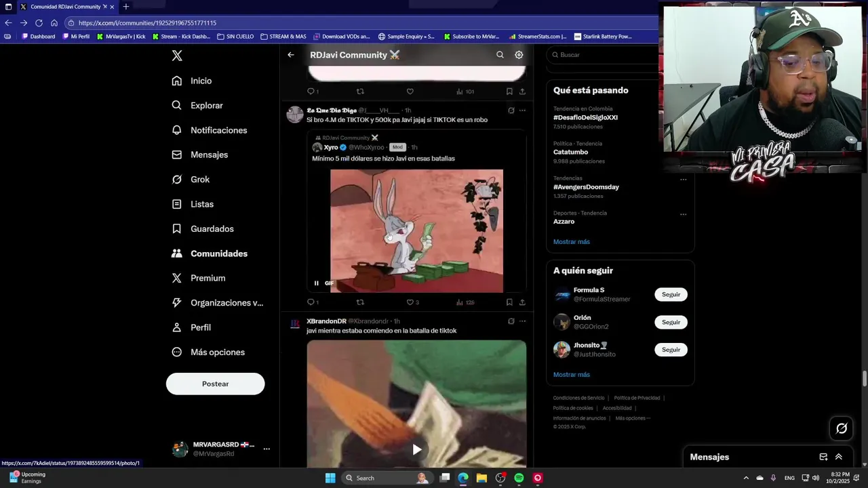Viewport: 868px width, 488px height.
Task: Open XBrandonDR profile name
Action: click(x=326, y=321)
